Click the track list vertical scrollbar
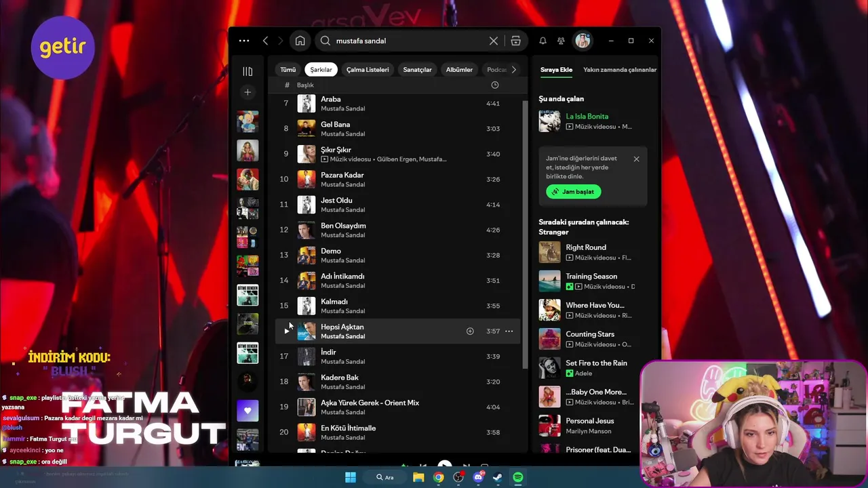The image size is (868, 488). 525,234
